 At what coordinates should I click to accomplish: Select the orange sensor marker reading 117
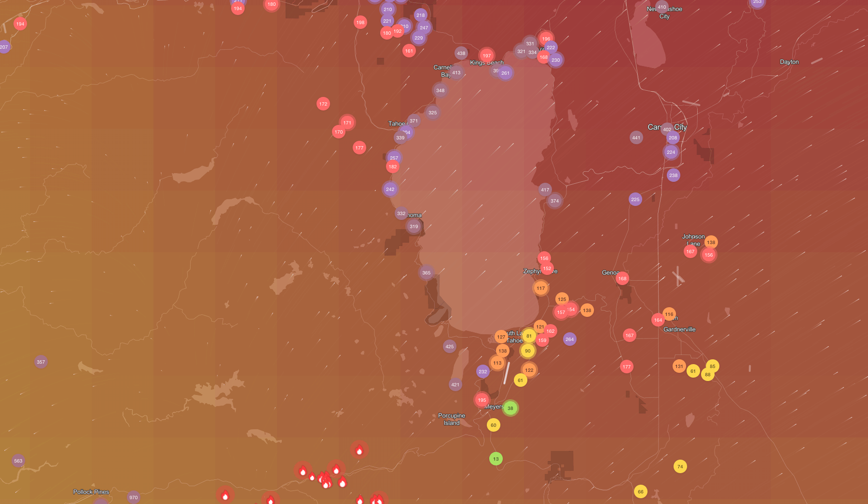point(541,288)
